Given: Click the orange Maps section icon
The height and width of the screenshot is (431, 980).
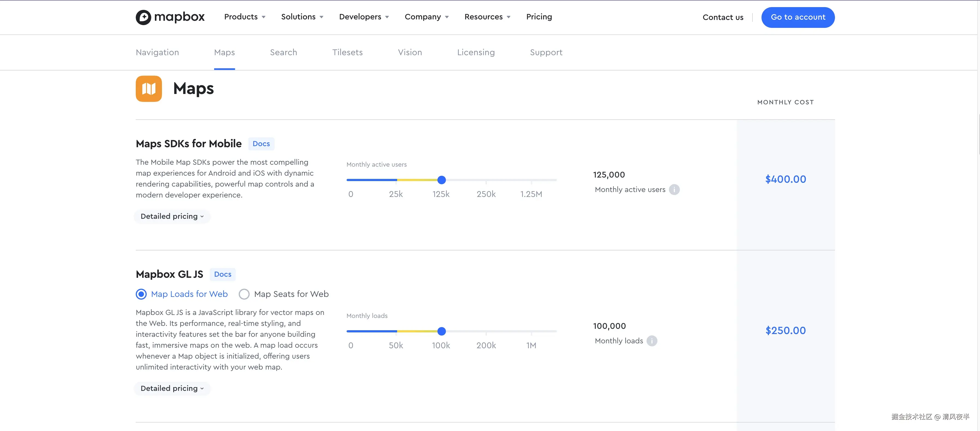Looking at the screenshot, I should tap(149, 89).
